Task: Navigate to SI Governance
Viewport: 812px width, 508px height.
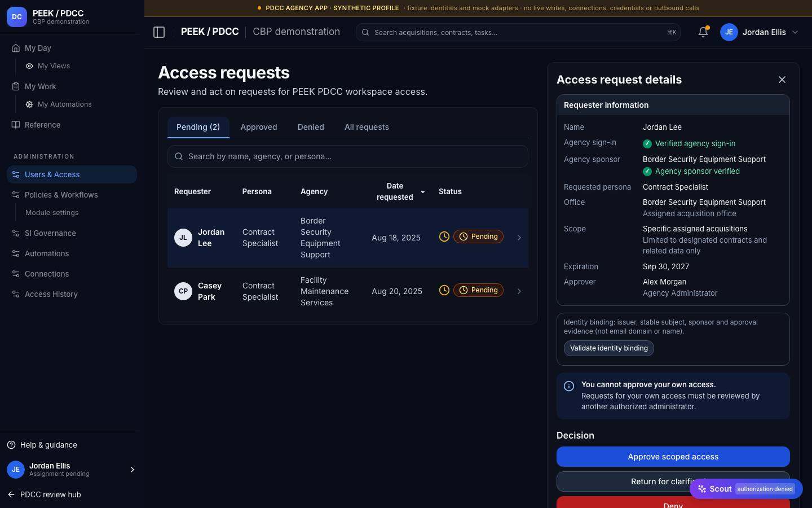Action: [x=72, y=233]
